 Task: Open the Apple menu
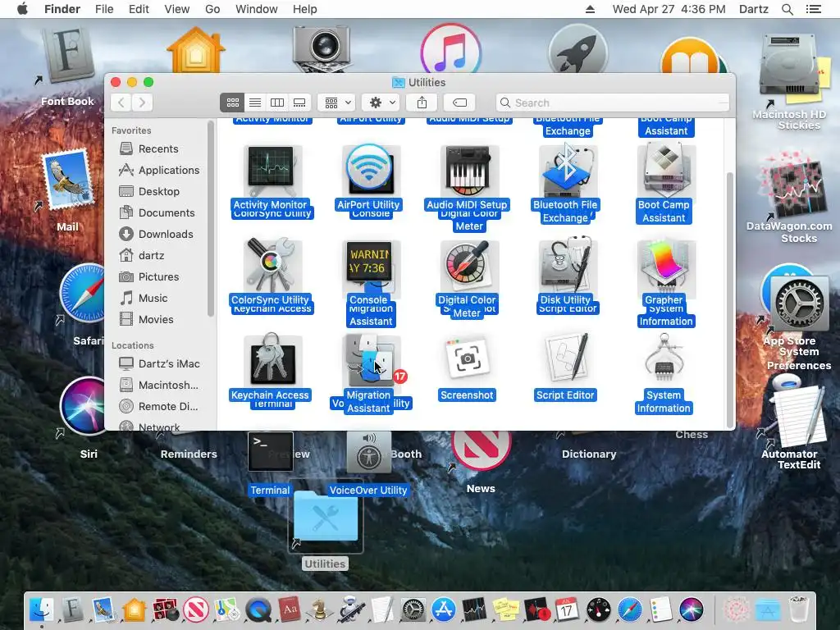click(22, 9)
